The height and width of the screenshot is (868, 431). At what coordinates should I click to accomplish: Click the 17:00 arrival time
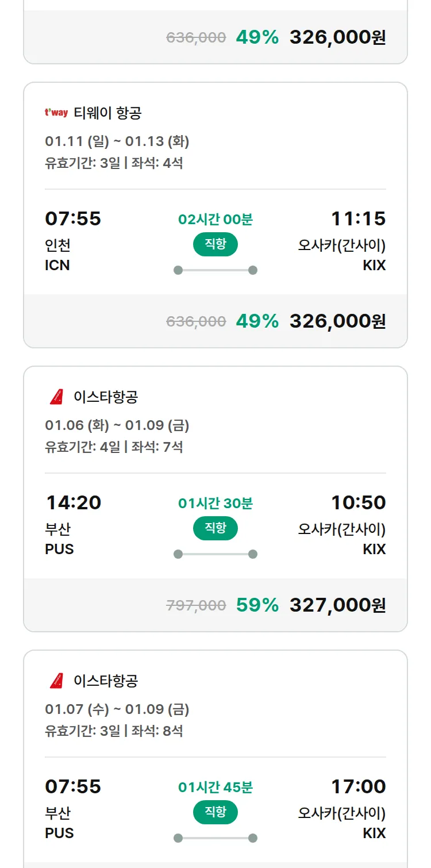tap(358, 786)
